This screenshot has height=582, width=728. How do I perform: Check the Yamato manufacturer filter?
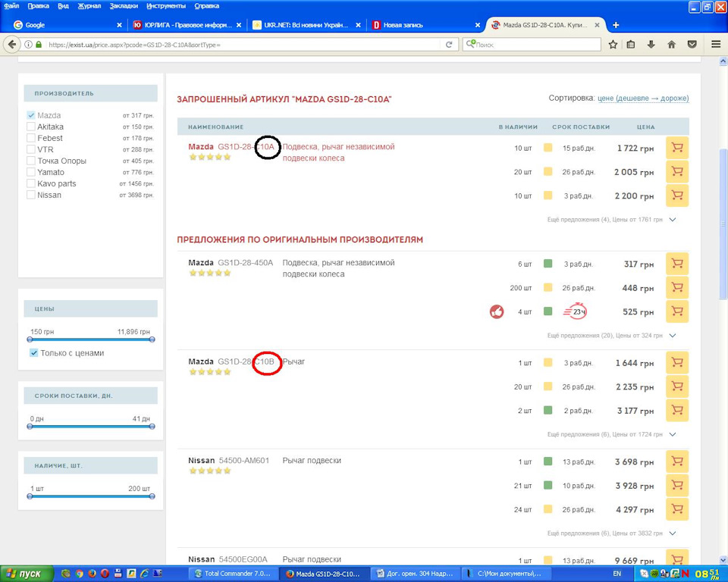pyautogui.click(x=31, y=172)
